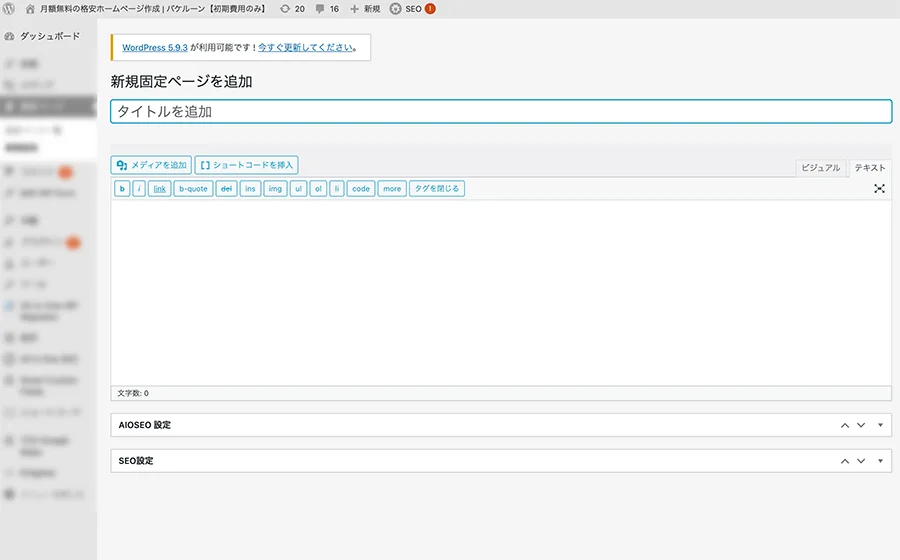Image resolution: width=900 pixels, height=560 pixels.
Task: Toggle the SEO設定 panel open
Action: click(x=880, y=461)
